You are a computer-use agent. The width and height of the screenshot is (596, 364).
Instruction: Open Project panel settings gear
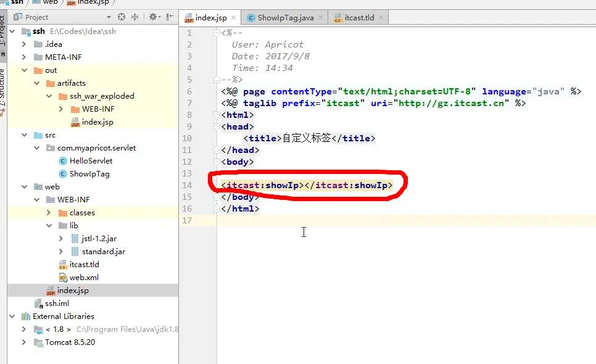[153, 17]
